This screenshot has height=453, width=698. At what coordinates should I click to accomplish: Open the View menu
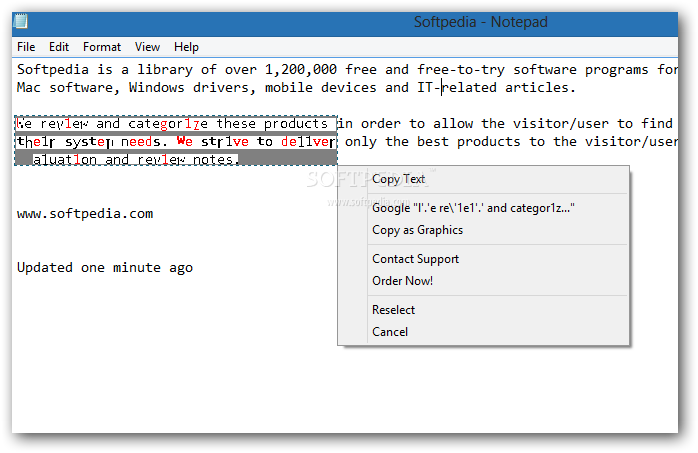click(x=147, y=47)
